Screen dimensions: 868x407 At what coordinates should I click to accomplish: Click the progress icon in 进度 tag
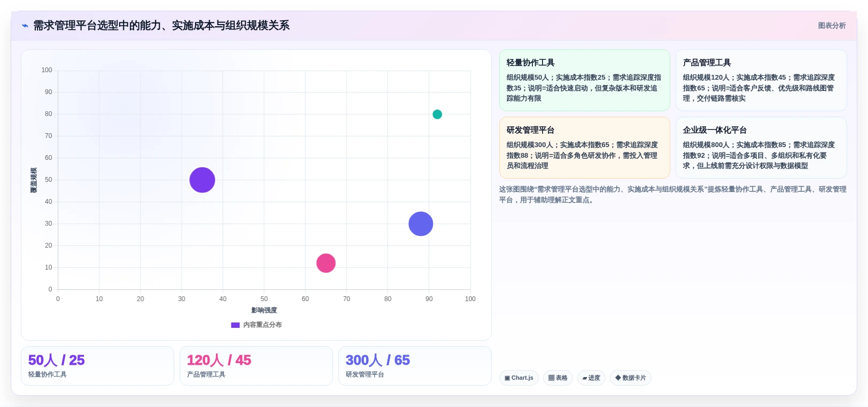point(585,378)
